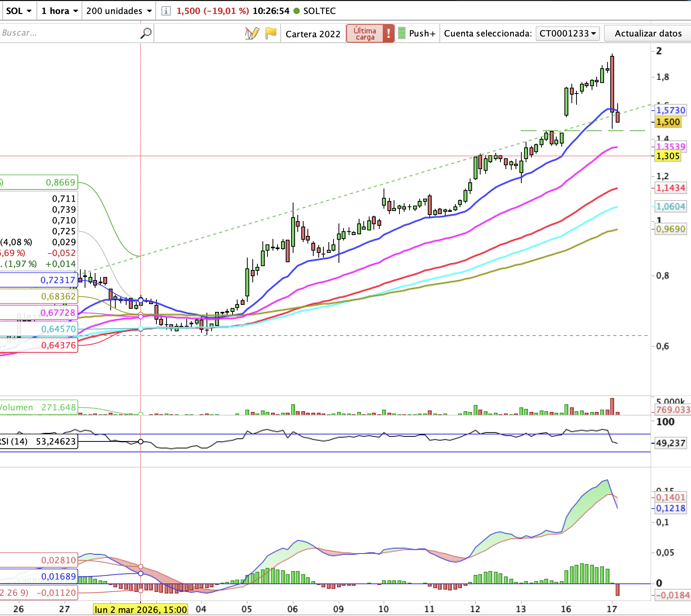Click the yellow 1,500 current price label
This screenshot has width=691, height=616.
(668, 122)
